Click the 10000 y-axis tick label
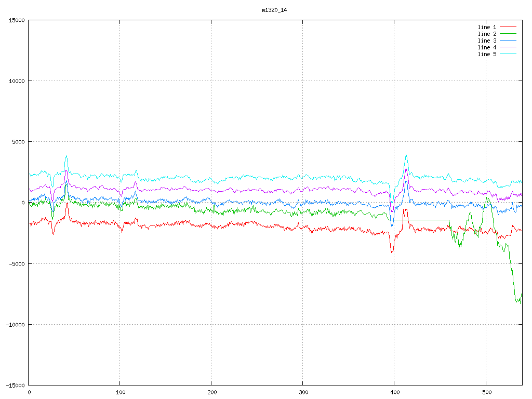Image resolution: width=532 pixels, height=399 pixels. point(16,81)
